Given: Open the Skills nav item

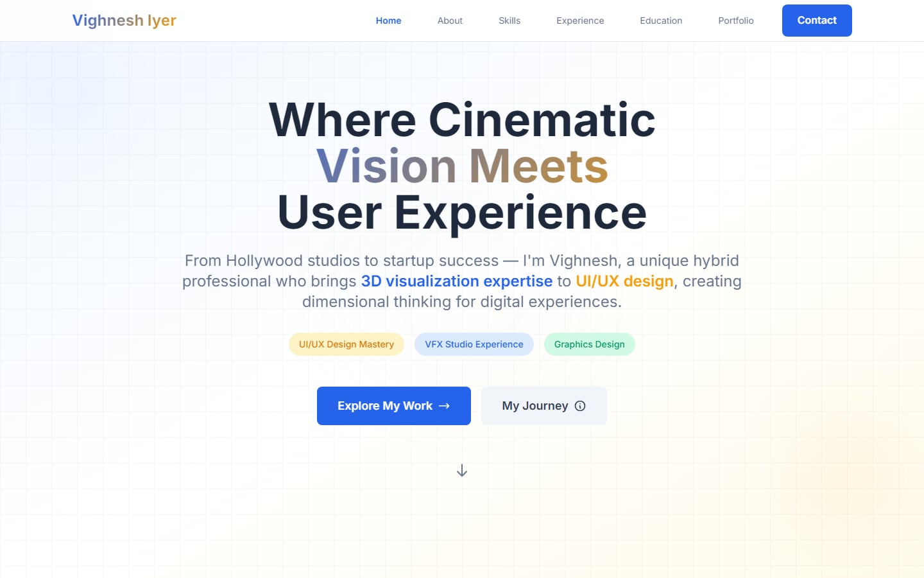Looking at the screenshot, I should (509, 21).
